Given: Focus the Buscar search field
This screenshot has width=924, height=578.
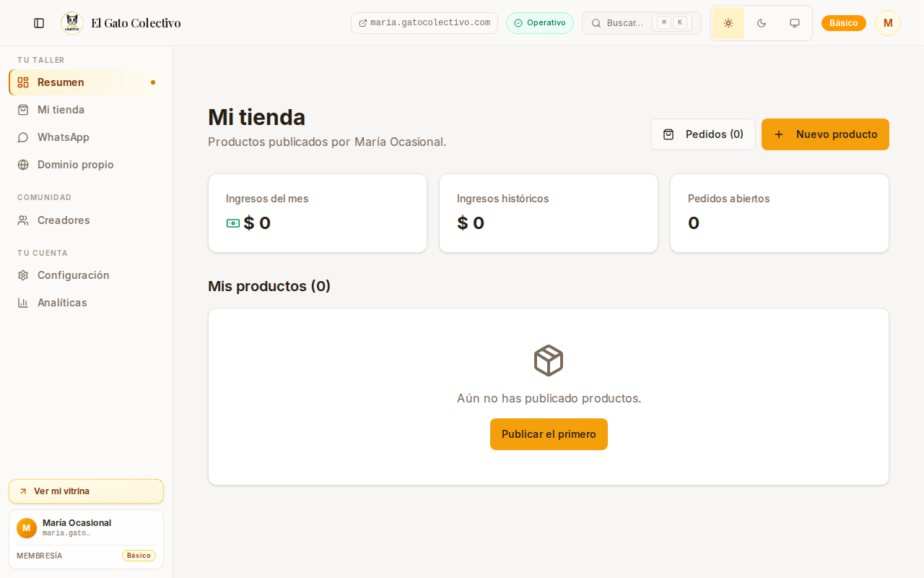Looking at the screenshot, I should tap(642, 23).
